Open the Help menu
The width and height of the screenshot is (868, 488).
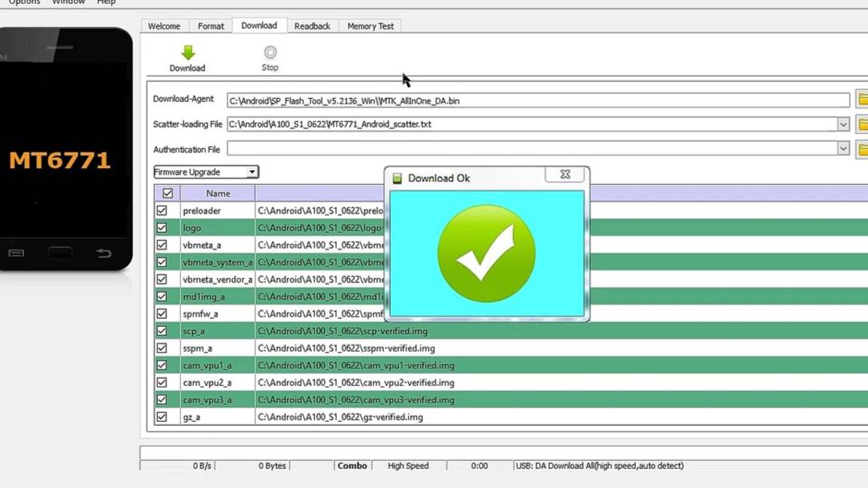pyautogui.click(x=106, y=2)
